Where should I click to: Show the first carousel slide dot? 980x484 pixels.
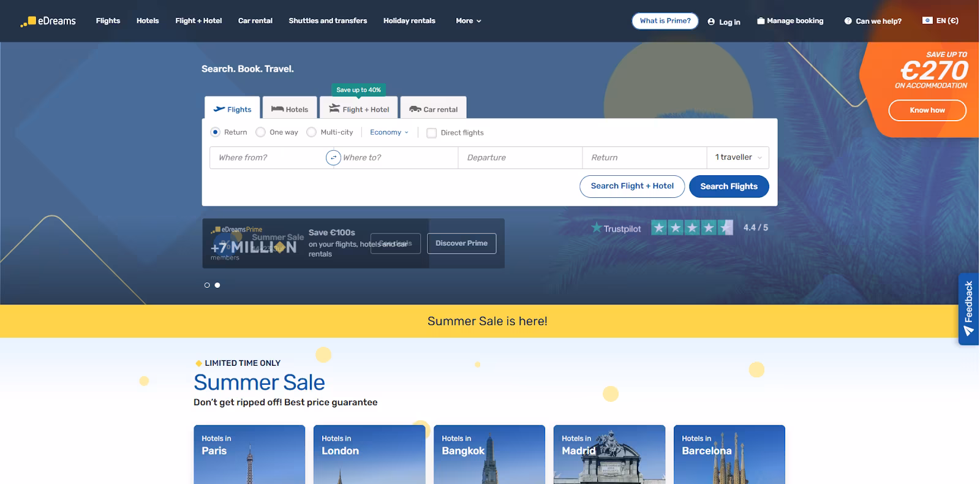click(x=207, y=285)
